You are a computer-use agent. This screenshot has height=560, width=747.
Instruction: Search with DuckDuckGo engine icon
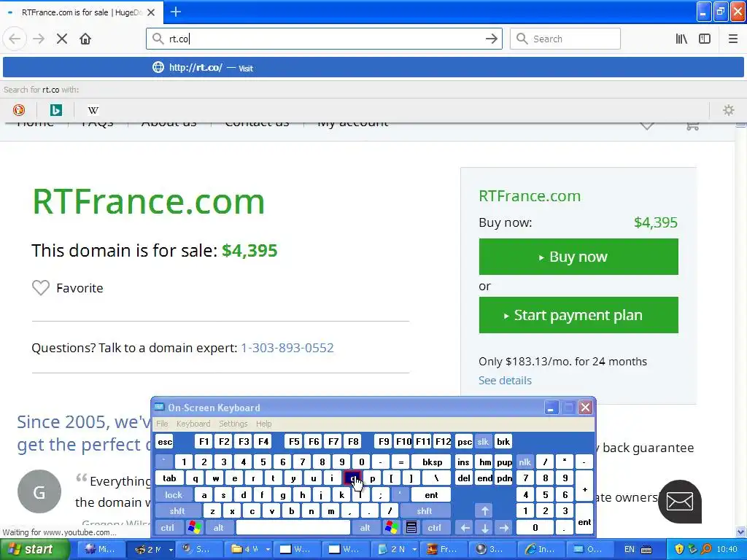point(18,110)
